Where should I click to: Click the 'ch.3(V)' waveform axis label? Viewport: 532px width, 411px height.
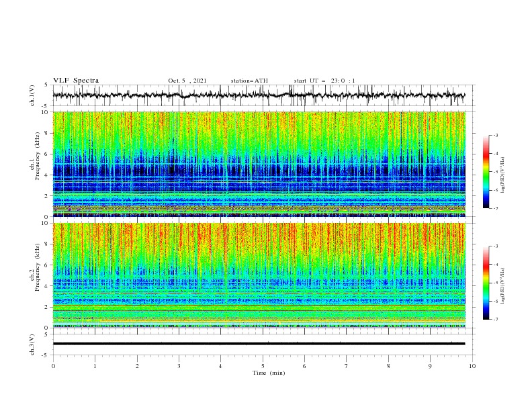[32, 345]
